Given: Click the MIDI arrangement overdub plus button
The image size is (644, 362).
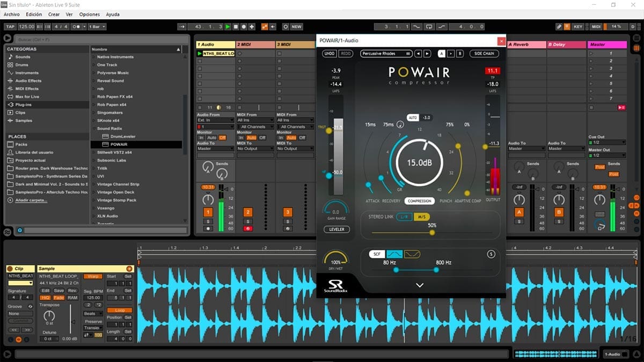Looking at the screenshot, I should click(x=251, y=26).
